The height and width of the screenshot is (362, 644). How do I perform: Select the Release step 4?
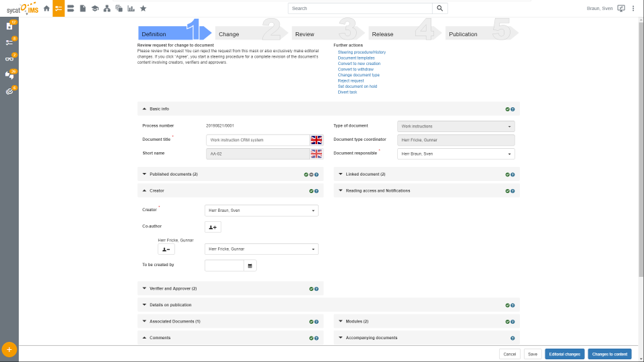(405, 33)
